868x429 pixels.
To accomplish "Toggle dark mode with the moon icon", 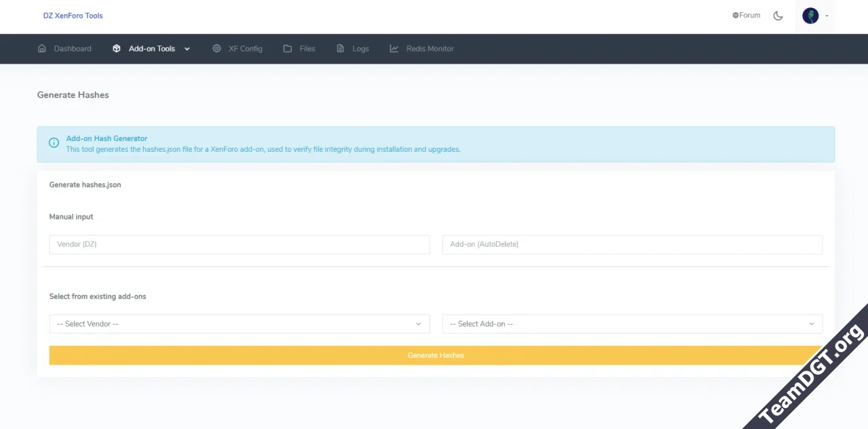I will (778, 16).
